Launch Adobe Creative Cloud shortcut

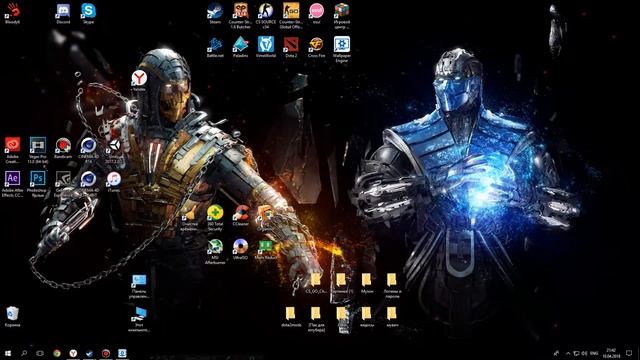tap(13, 150)
